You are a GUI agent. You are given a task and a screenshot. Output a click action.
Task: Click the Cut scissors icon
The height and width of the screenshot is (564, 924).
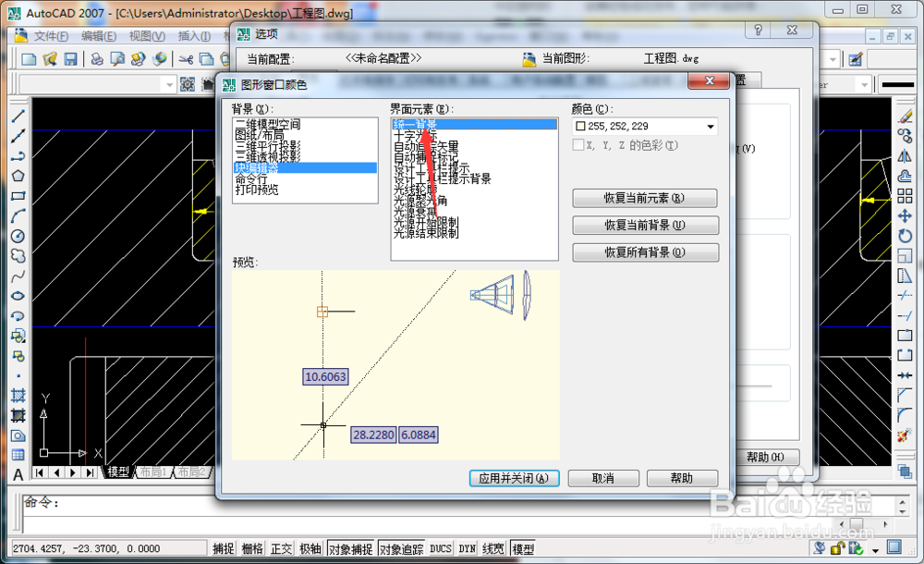[x=187, y=59]
